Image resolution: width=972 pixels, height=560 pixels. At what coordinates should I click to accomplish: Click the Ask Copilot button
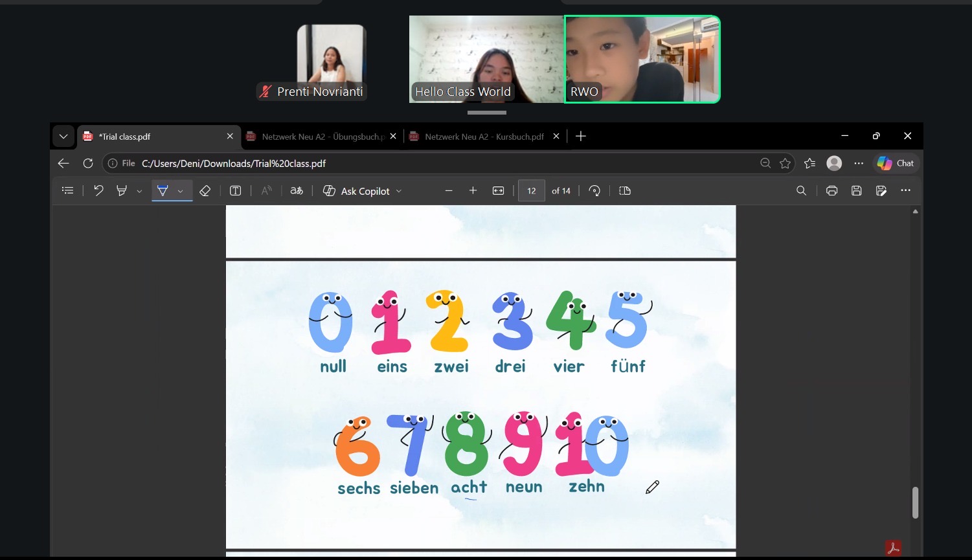point(357,191)
